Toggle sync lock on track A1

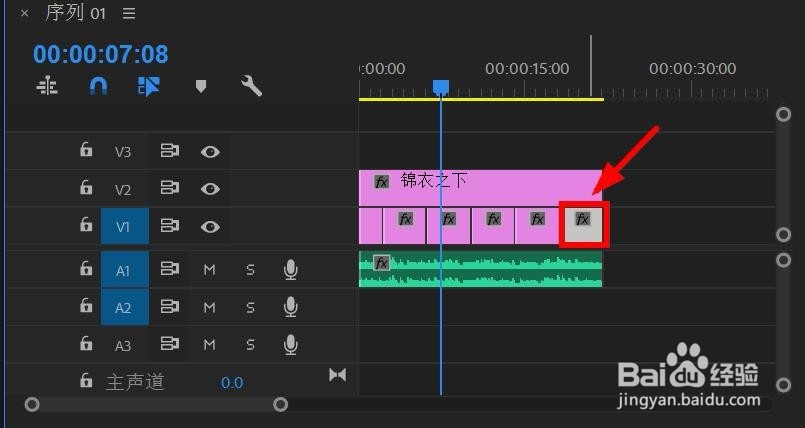(169, 269)
